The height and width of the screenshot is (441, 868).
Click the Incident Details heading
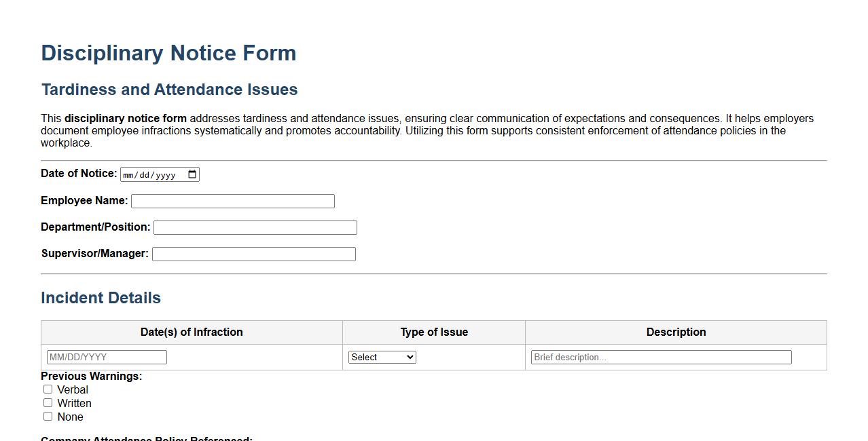point(101,297)
